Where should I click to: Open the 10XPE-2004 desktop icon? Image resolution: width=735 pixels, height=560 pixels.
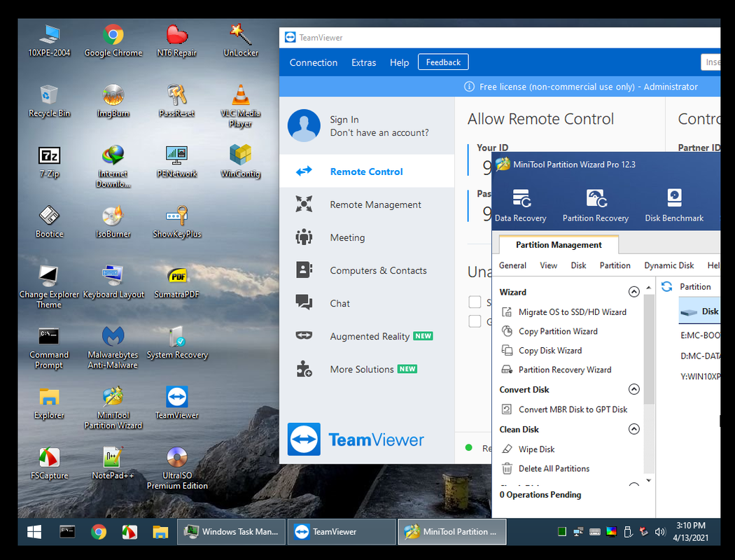coord(49,41)
